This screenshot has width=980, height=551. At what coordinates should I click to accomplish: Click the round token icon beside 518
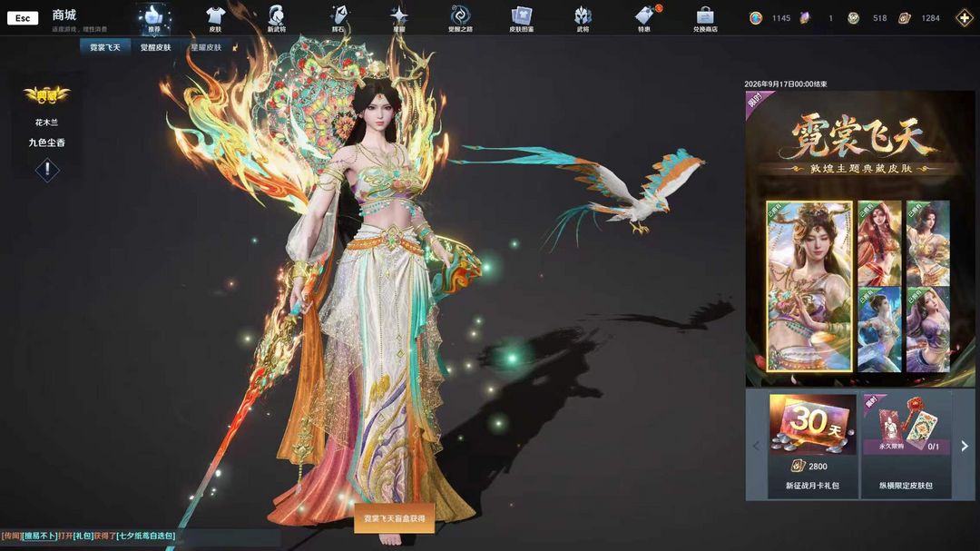coord(853,18)
